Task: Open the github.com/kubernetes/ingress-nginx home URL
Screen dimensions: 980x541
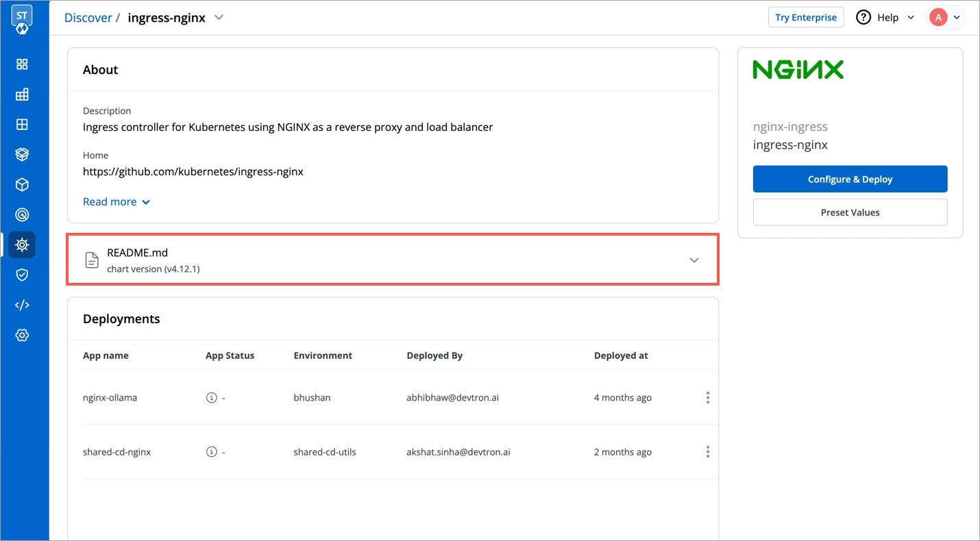Action: 193,172
